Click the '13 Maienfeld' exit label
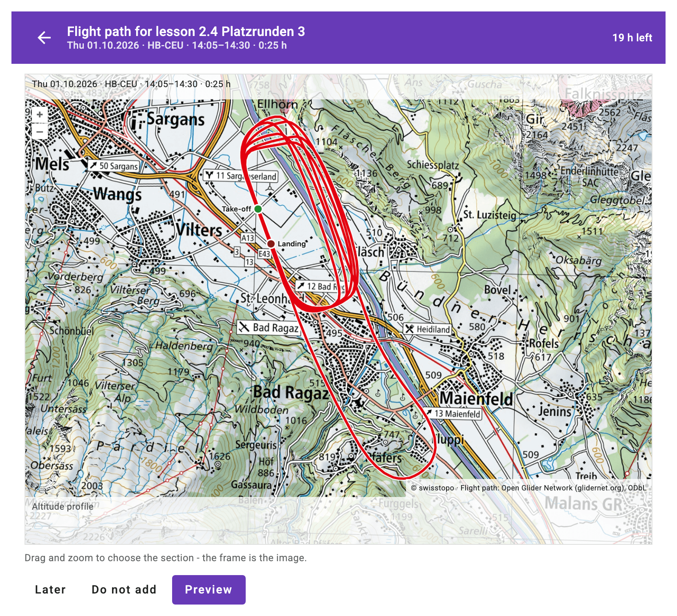This screenshot has height=616, width=677. pos(452,414)
